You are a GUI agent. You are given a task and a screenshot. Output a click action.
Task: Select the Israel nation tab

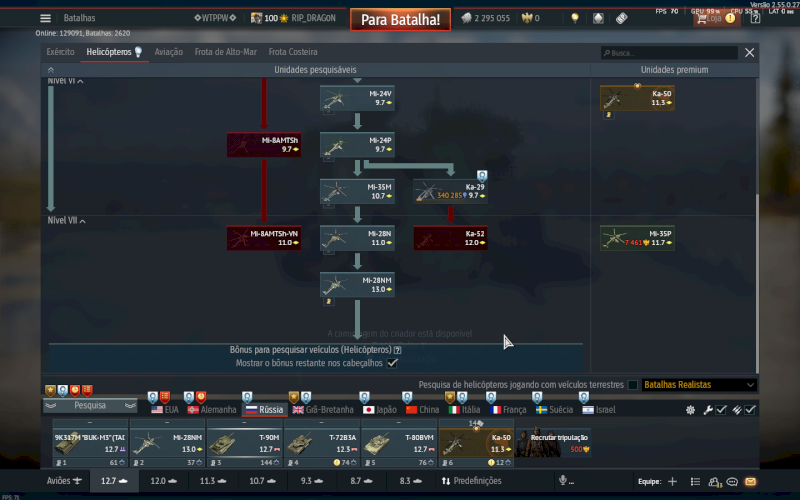(x=599, y=410)
